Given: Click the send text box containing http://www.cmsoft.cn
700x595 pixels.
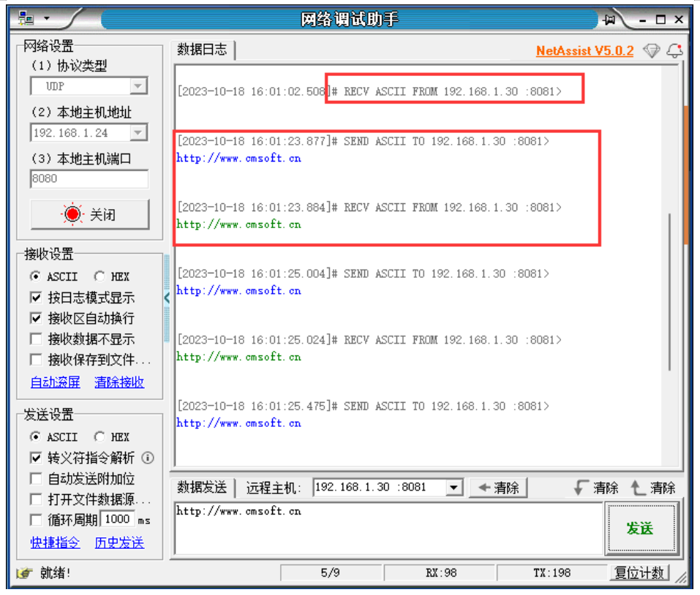Looking at the screenshot, I should tap(388, 528).
